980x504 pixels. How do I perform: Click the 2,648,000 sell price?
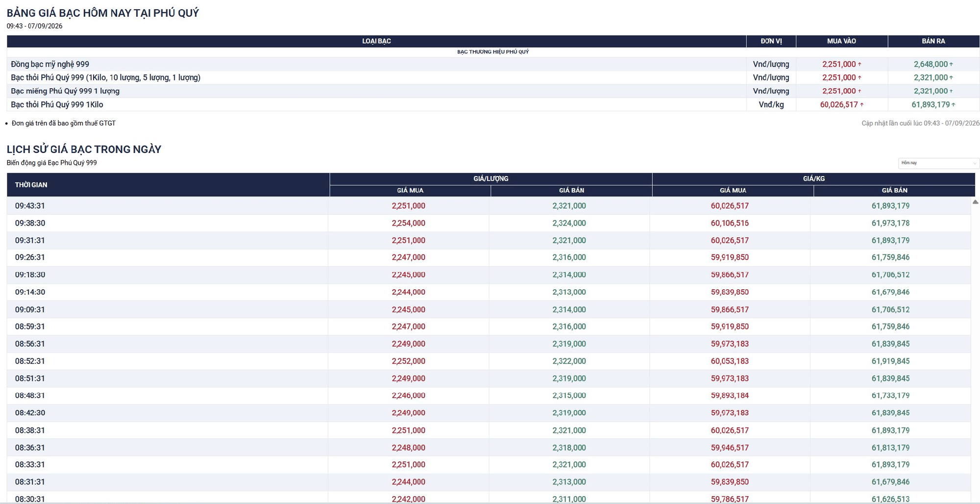(931, 64)
